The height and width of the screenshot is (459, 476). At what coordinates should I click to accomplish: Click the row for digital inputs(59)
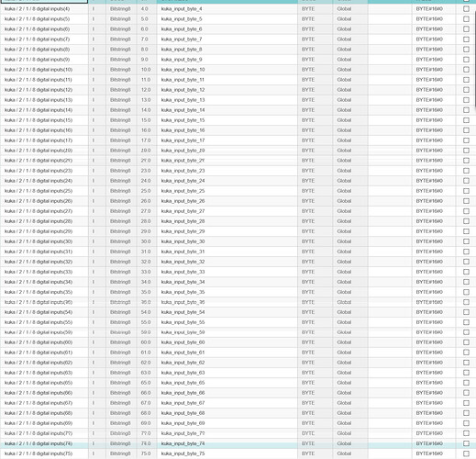click(x=238, y=332)
